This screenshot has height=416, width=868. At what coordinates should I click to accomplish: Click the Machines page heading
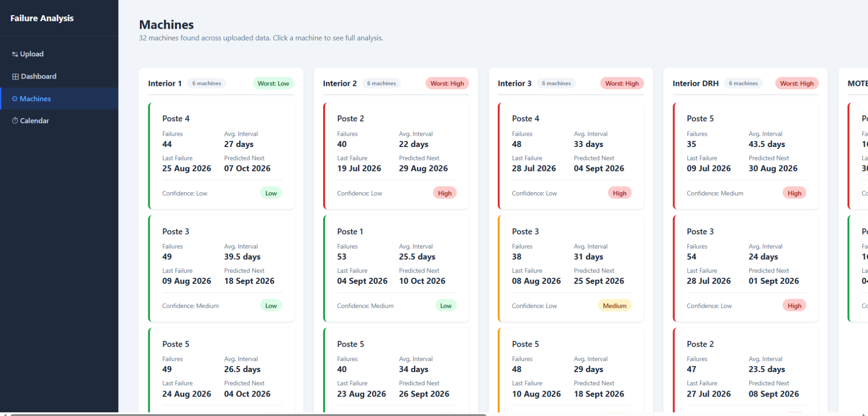click(x=166, y=24)
